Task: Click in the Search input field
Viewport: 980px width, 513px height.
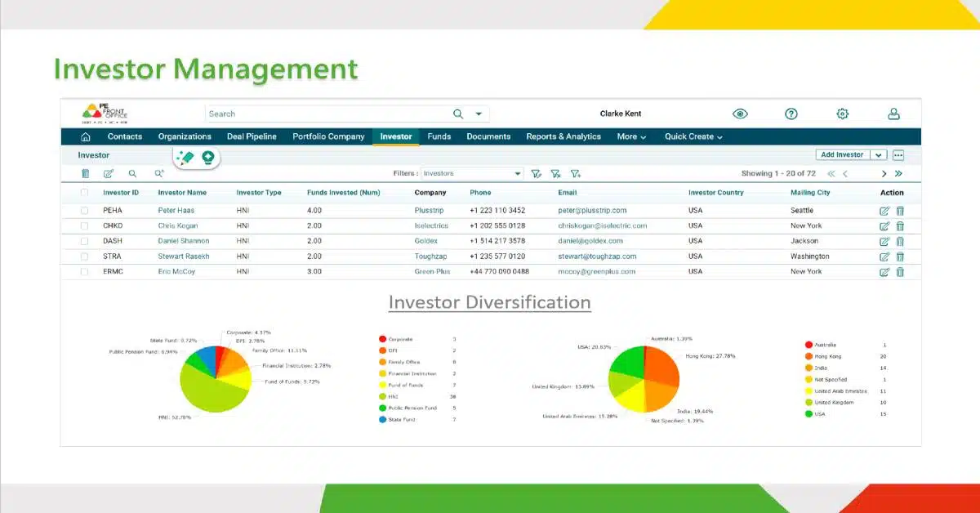Action: pyautogui.click(x=327, y=114)
